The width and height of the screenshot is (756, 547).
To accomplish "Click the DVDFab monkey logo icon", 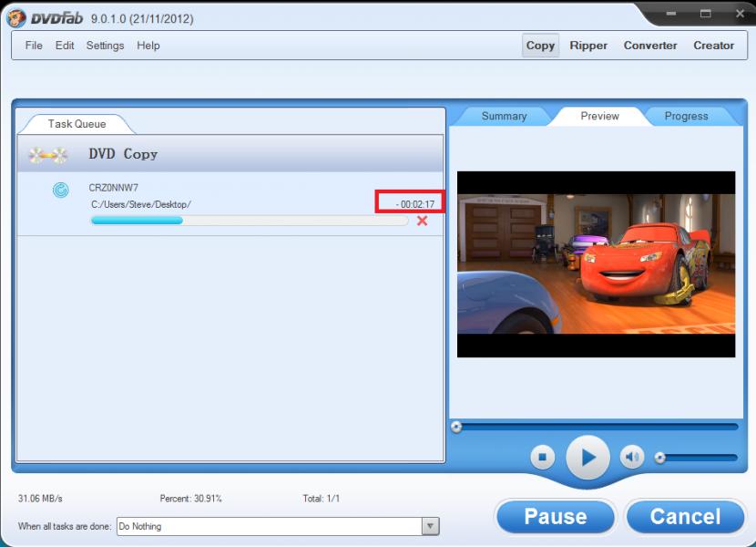I will tap(15, 18).
